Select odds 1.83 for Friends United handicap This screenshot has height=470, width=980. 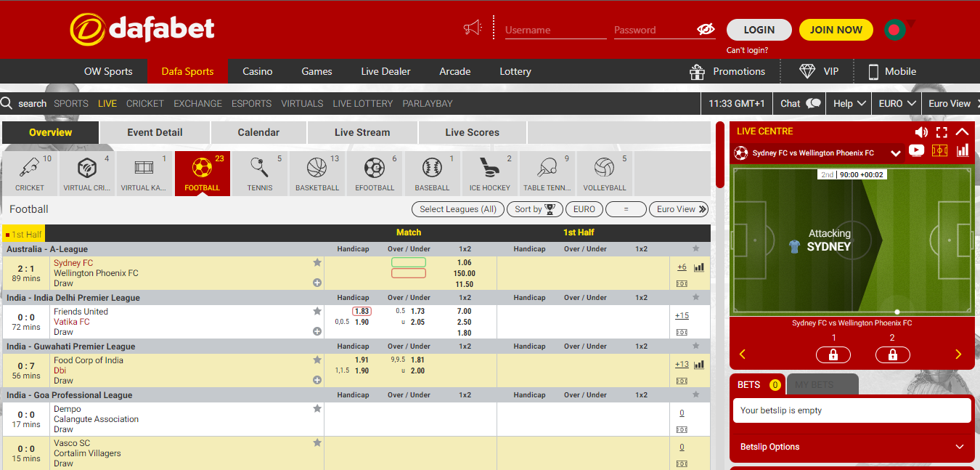coord(362,311)
